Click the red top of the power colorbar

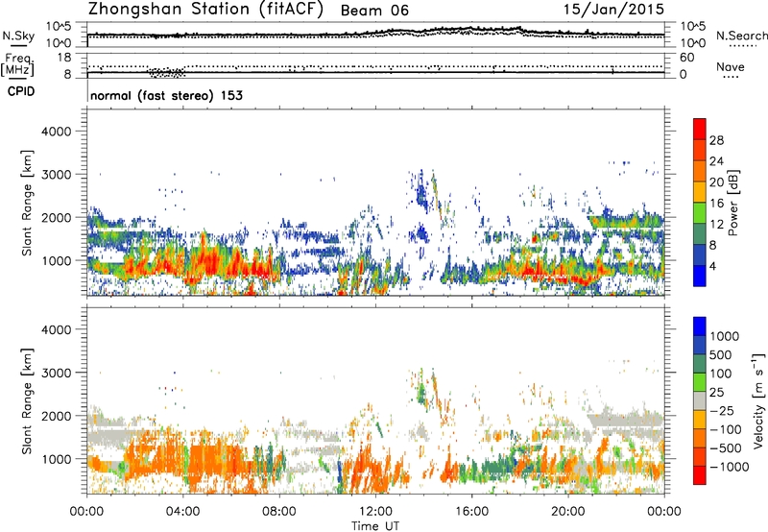point(700,129)
